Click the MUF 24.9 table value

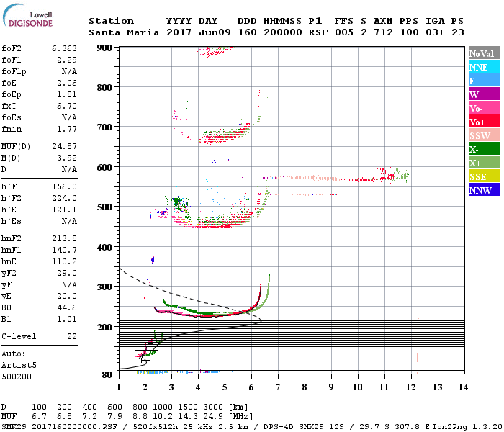point(213,417)
